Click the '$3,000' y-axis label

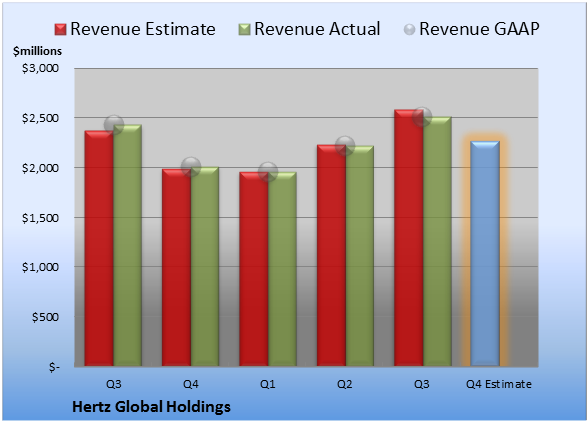(x=40, y=68)
